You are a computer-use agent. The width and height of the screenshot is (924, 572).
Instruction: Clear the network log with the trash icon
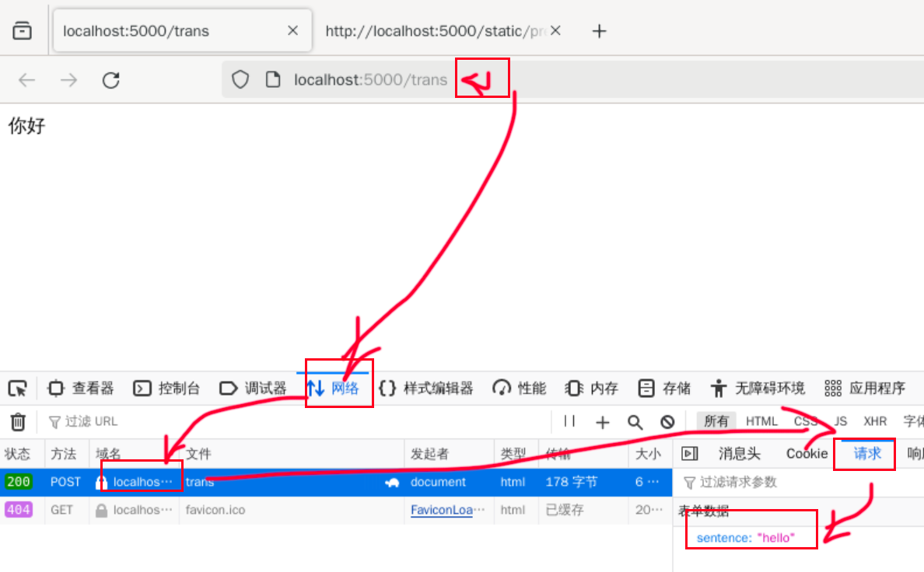pos(18,421)
